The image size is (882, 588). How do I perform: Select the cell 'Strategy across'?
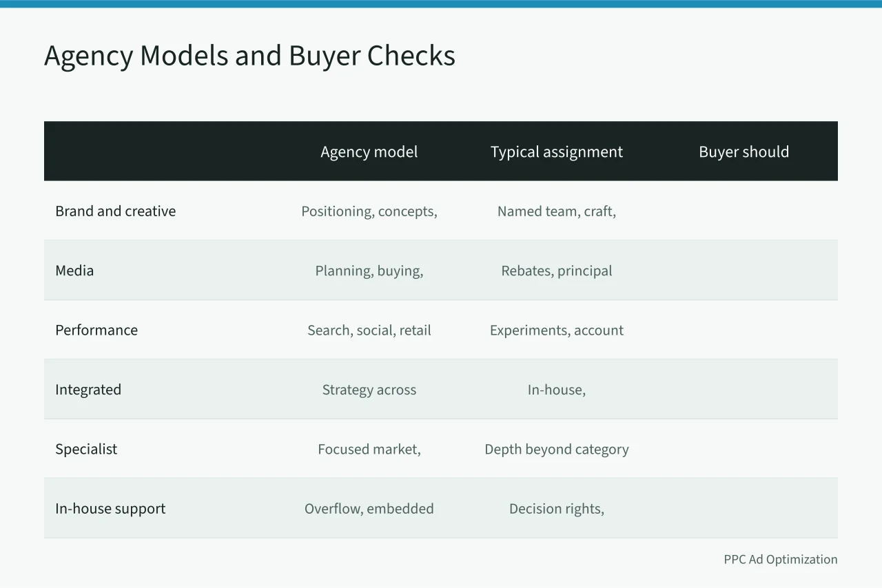click(369, 390)
